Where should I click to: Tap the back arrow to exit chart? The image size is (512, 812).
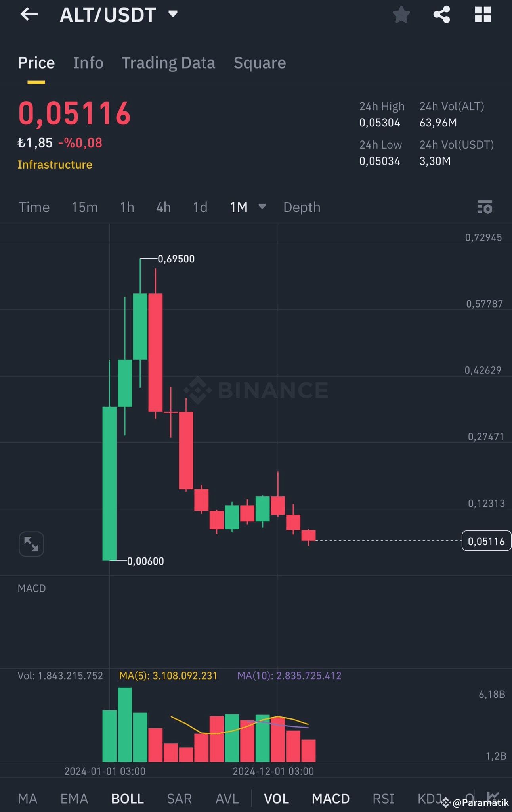click(29, 15)
